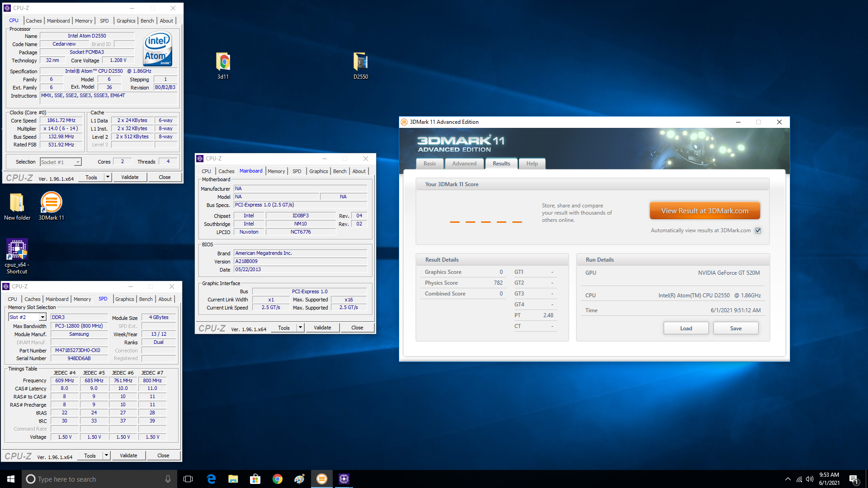The height and width of the screenshot is (488, 868).
Task: Open Google Chrome from the taskbar
Action: pos(277,479)
